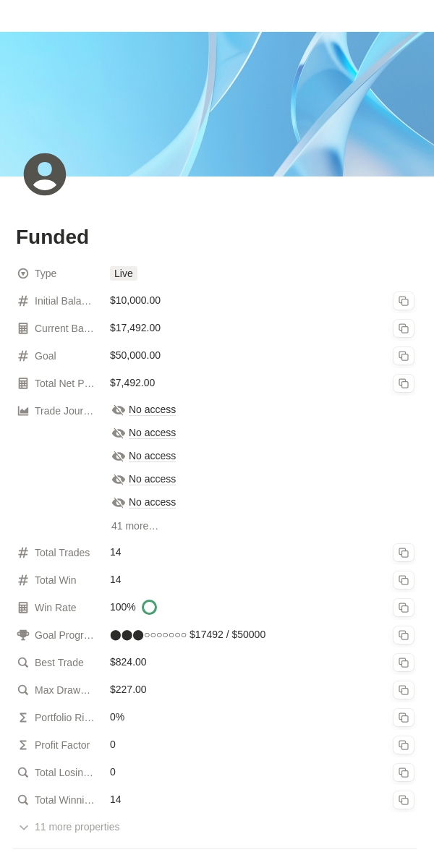Click the Win Rate progress ring
Viewport: 434px width, 868px height.
pyautogui.click(x=149, y=608)
